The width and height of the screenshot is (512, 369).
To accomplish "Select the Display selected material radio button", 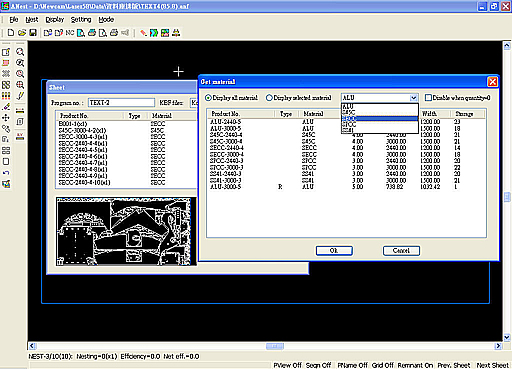I will pyautogui.click(x=269, y=98).
